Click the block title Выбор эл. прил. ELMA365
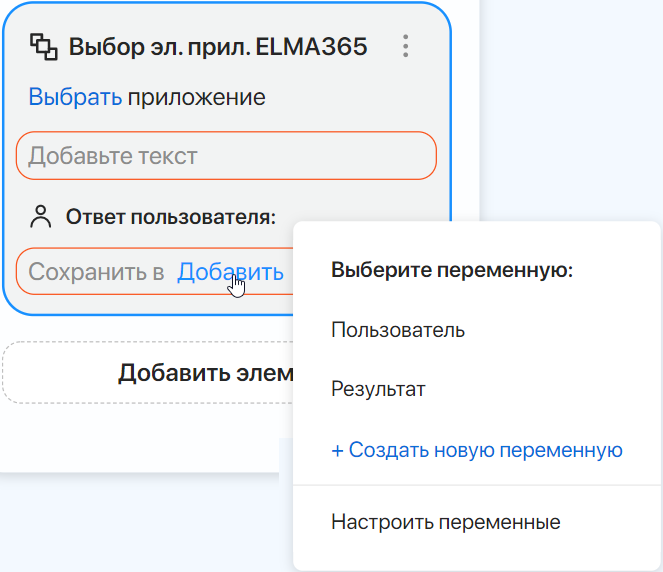The height and width of the screenshot is (572, 663). click(x=218, y=46)
